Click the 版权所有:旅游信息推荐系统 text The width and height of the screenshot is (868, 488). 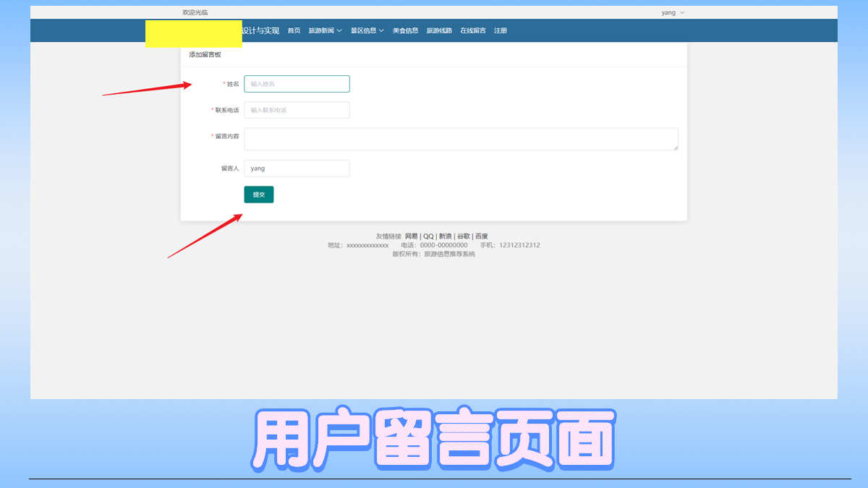pyautogui.click(x=434, y=254)
